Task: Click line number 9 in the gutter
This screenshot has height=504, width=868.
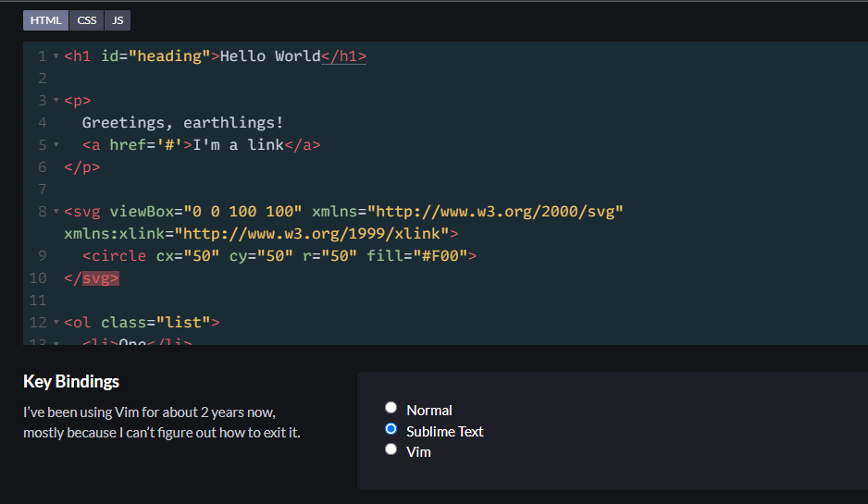Action: point(43,255)
